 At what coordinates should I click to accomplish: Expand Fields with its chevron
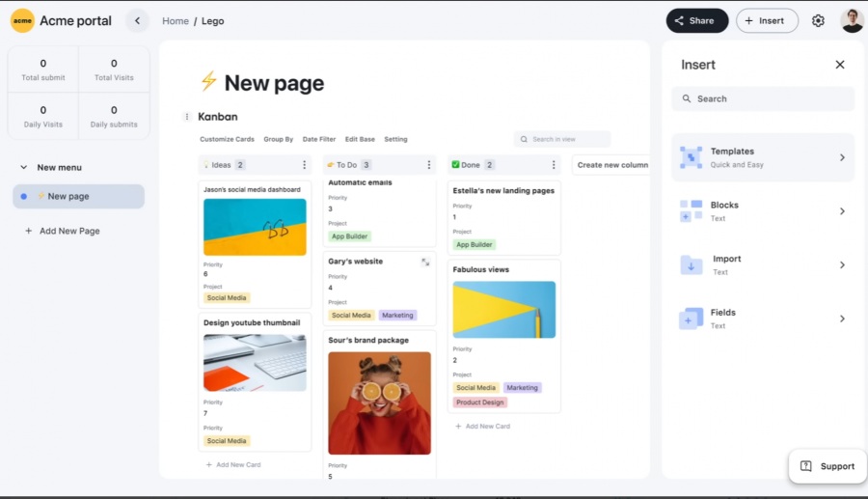click(x=842, y=319)
